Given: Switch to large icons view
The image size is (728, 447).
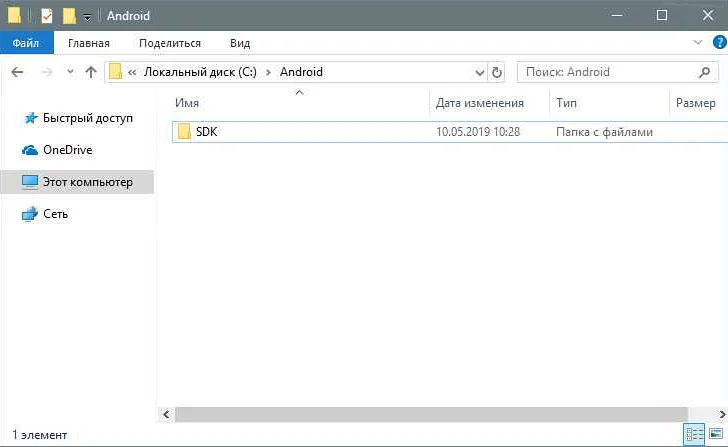Looking at the screenshot, I should [716, 434].
